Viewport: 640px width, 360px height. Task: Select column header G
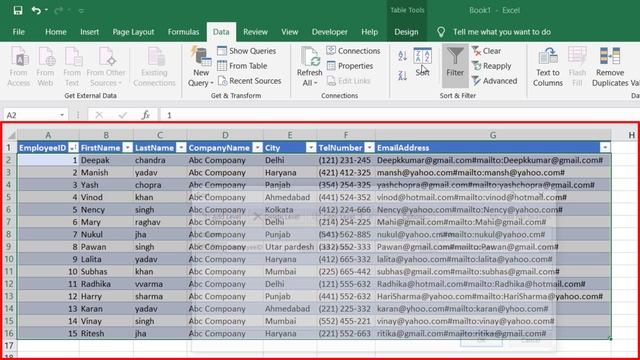coord(493,135)
